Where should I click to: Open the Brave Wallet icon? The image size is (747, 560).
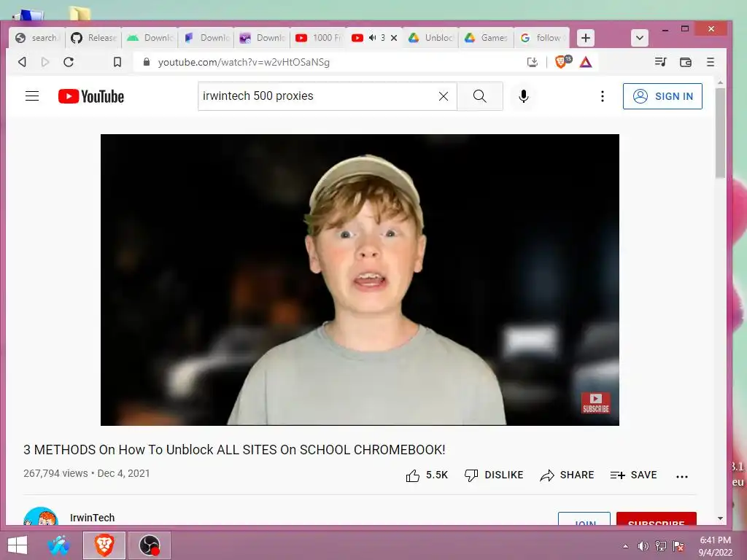click(x=686, y=62)
